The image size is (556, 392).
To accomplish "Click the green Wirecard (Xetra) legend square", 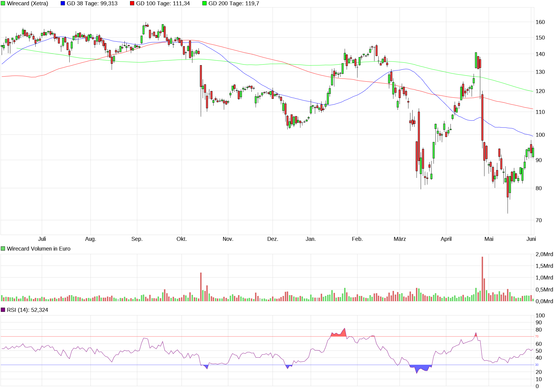I will 3,3.
